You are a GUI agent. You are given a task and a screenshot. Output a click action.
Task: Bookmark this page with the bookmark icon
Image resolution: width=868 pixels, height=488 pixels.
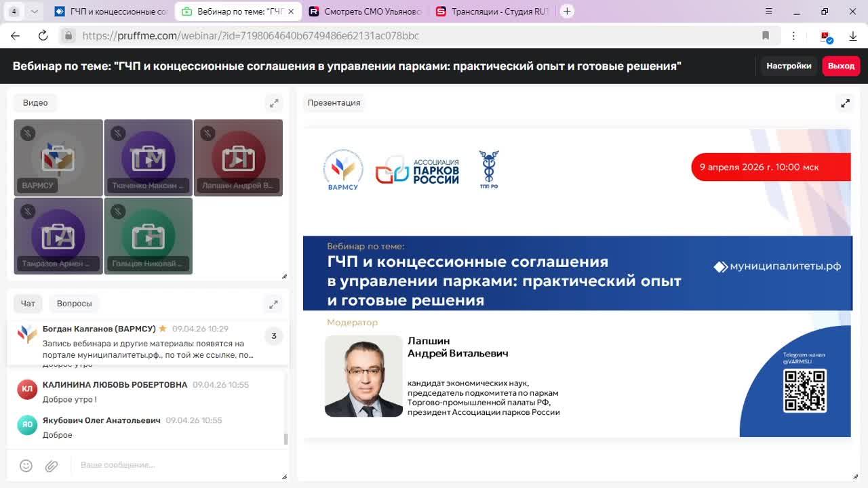(766, 36)
